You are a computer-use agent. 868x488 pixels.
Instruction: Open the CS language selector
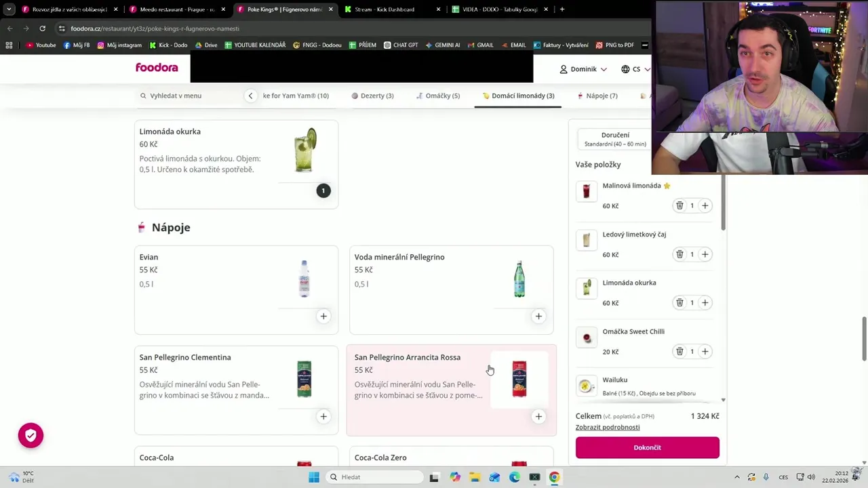(x=635, y=69)
